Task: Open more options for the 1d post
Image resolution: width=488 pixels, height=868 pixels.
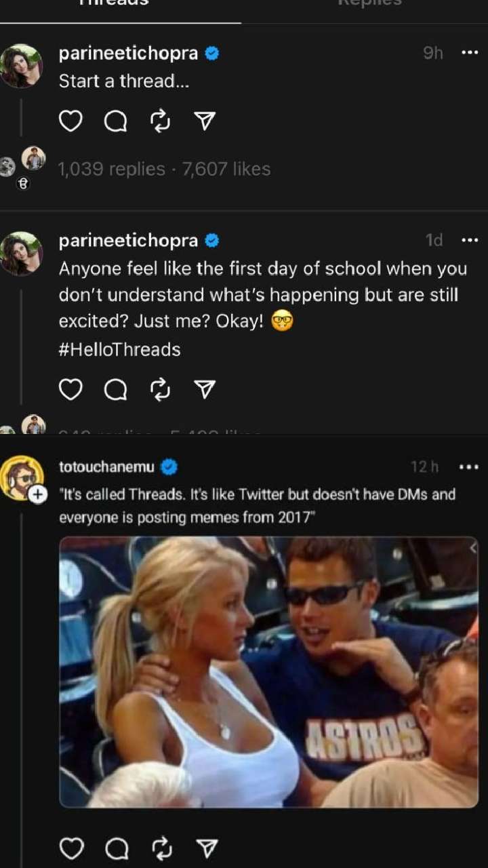Action: (x=470, y=240)
